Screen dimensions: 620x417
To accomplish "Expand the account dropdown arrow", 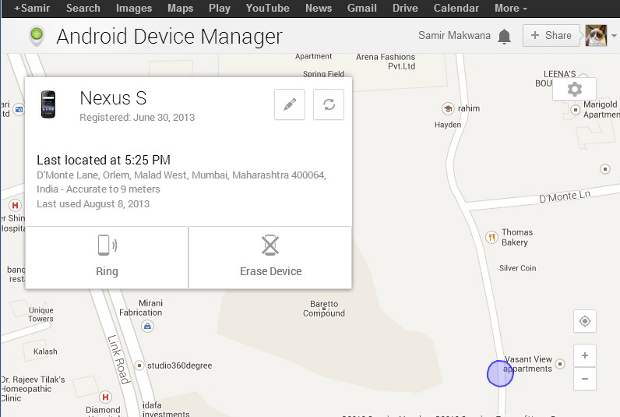I will (x=614, y=36).
